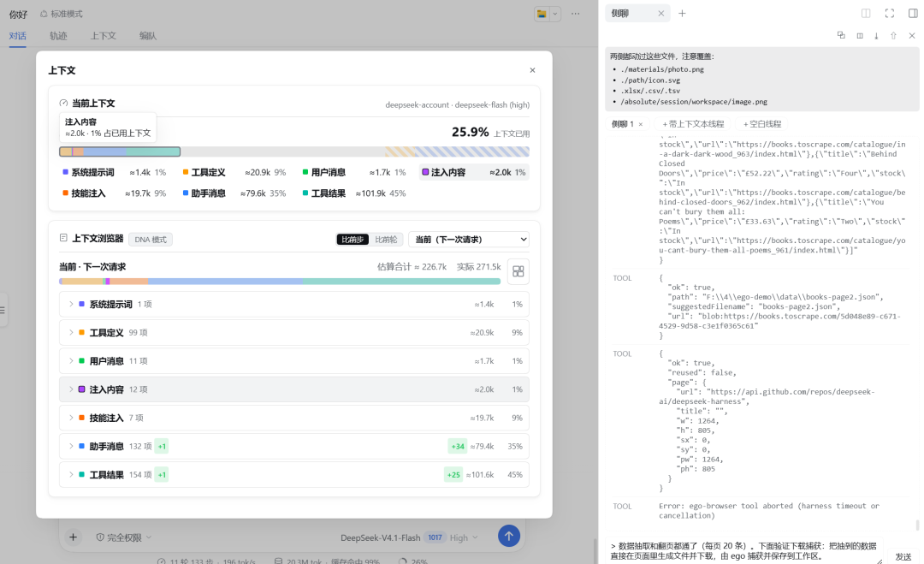Open the High reasoning level dropdown
924x564 pixels.
click(463, 537)
